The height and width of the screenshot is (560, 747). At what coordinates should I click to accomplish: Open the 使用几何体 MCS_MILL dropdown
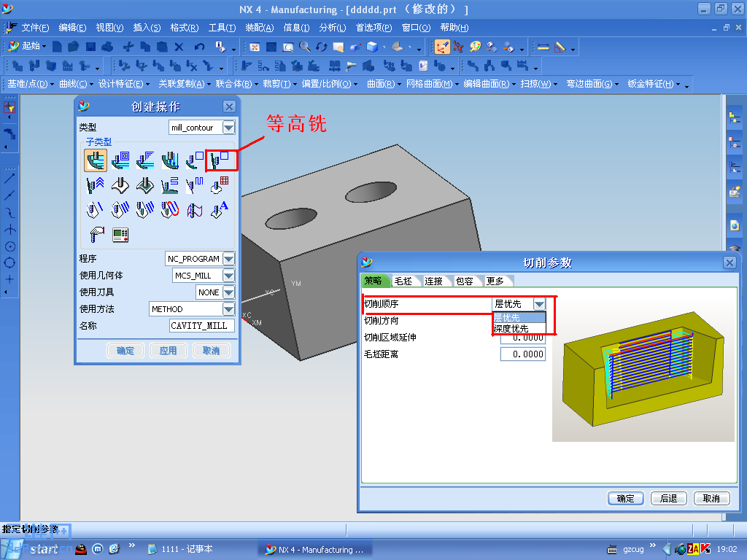coord(228,275)
